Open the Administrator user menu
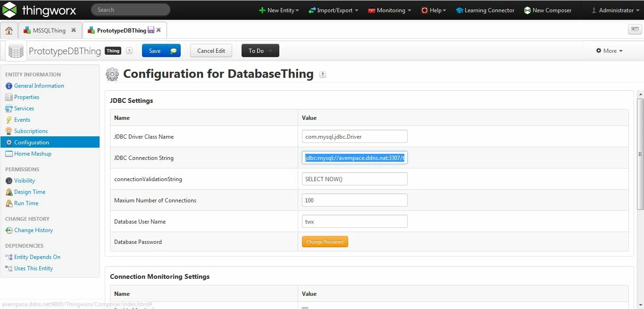The image size is (644, 309). coord(615,10)
